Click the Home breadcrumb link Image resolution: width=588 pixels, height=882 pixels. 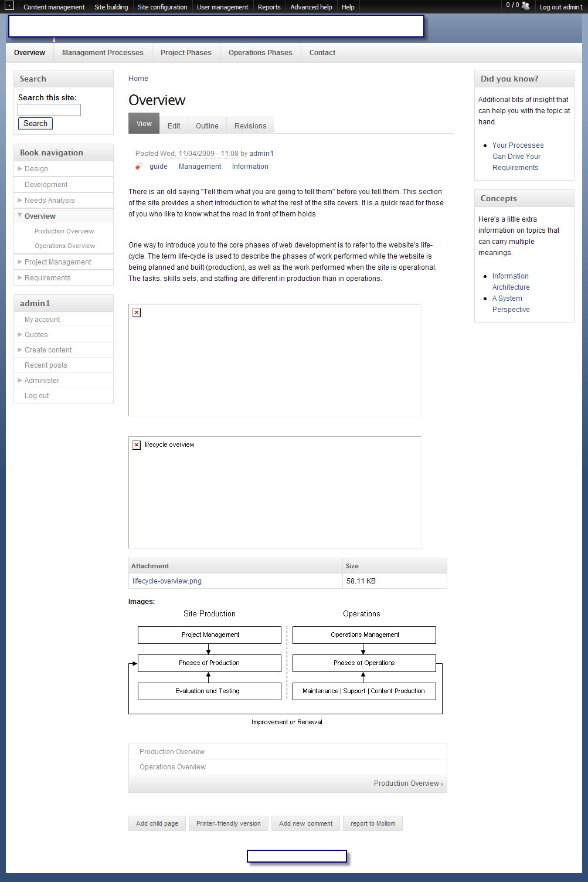pyautogui.click(x=138, y=79)
